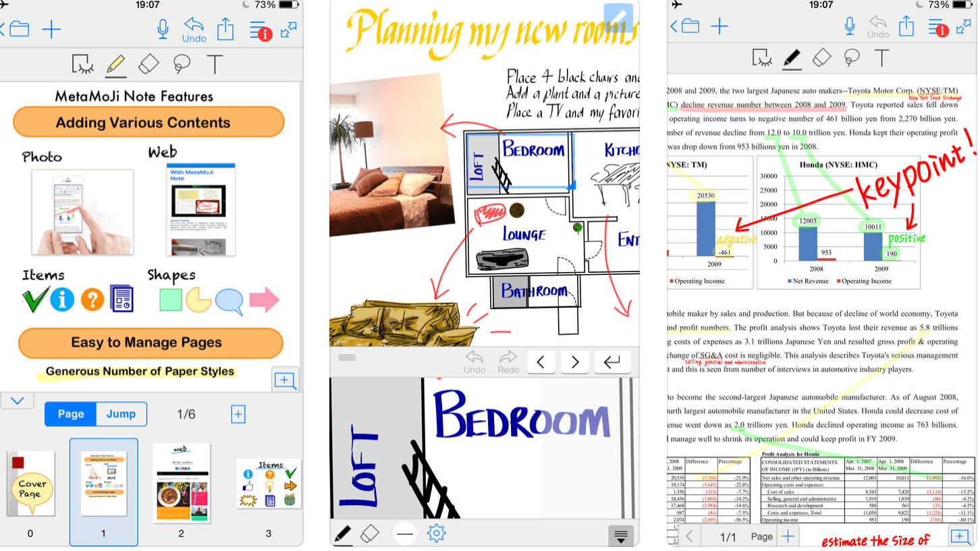Image resolution: width=980 pixels, height=551 pixels.
Task: Select the eraser tool in right screen toolbar
Action: click(x=821, y=58)
